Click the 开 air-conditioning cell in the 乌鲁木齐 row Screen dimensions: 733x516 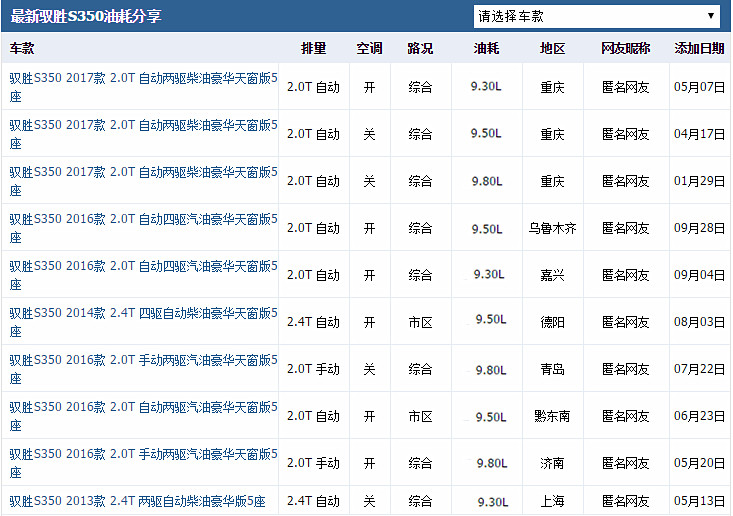pyautogui.click(x=369, y=228)
